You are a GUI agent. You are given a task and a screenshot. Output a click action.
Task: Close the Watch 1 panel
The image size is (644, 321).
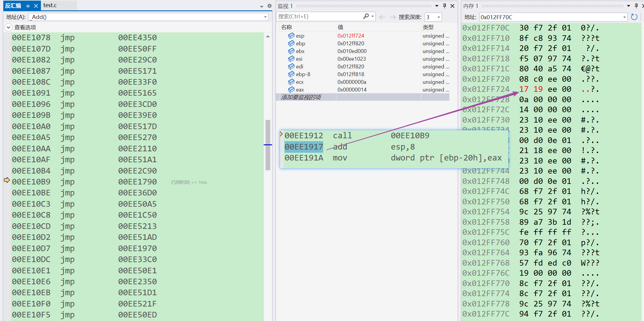(453, 6)
